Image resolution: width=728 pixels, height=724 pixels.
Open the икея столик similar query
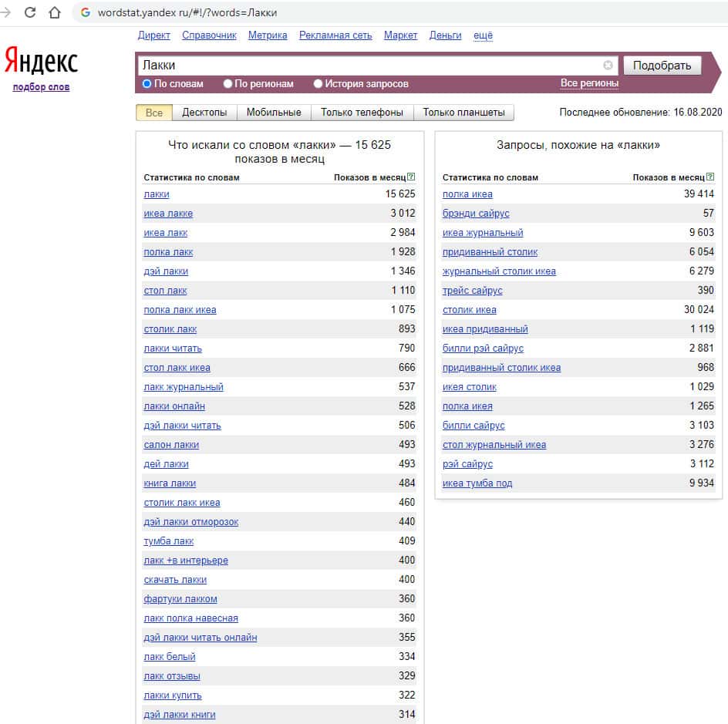(x=470, y=386)
